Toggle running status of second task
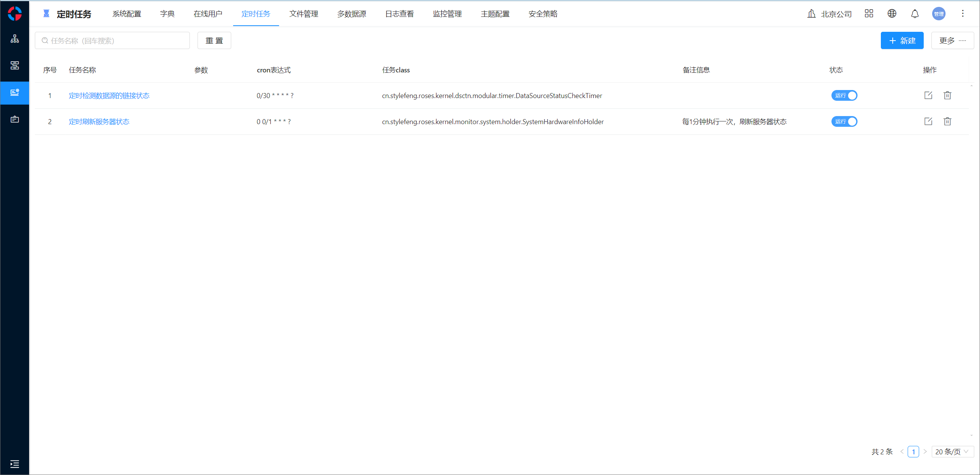 click(844, 121)
